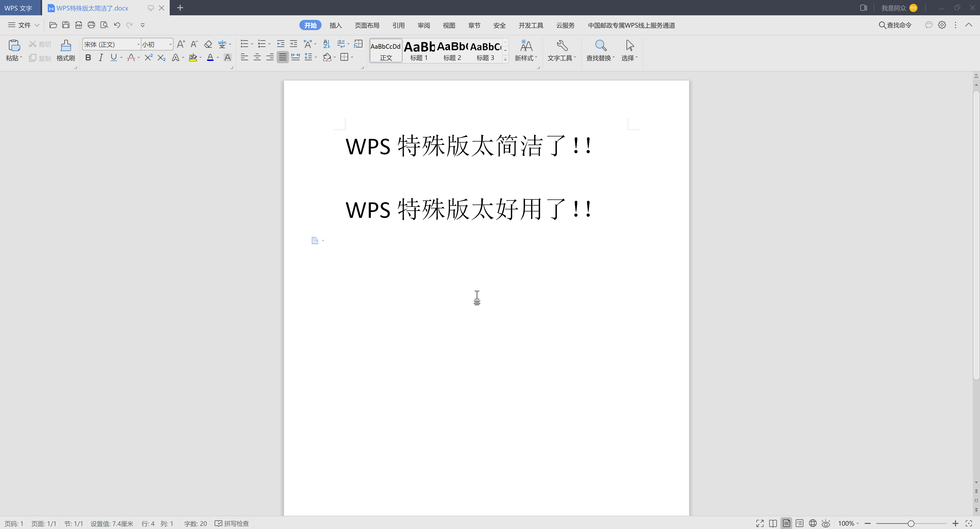This screenshot has height=529, width=980.
Task: Toggle justified alignment button
Action: (x=282, y=57)
